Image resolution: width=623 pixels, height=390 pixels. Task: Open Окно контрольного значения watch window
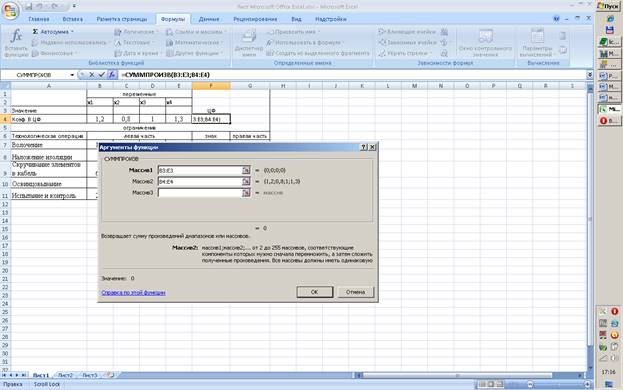pyautogui.click(x=486, y=43)
